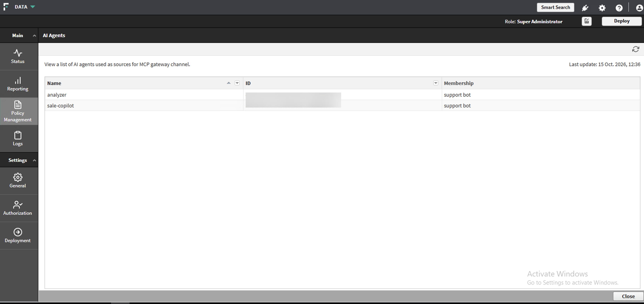Open the user account profile icon
The height and width of the screenshot is (304, 644).
[639, 8]
